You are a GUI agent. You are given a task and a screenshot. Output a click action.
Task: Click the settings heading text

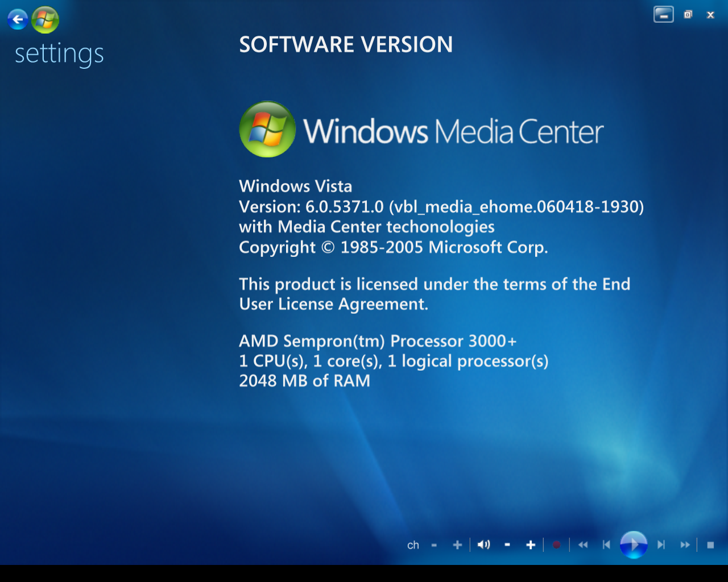[59, 55]
